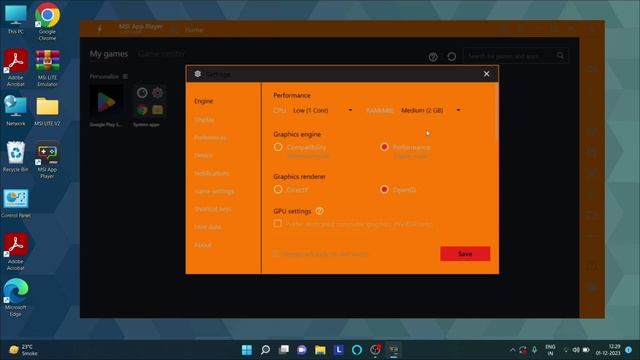The height and width of the screenshot is (360, 640).
Task: Click the microphone icon in system tray
Action: [534, 350]
